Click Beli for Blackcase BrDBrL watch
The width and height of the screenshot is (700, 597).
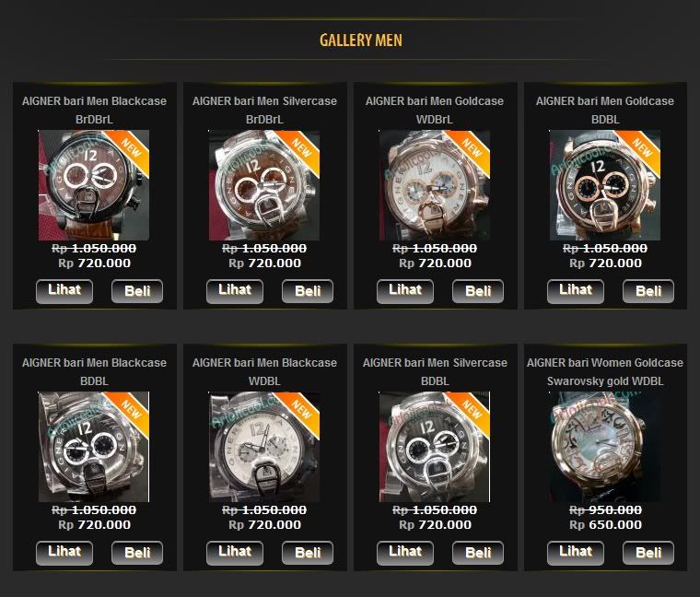(137, 291)
